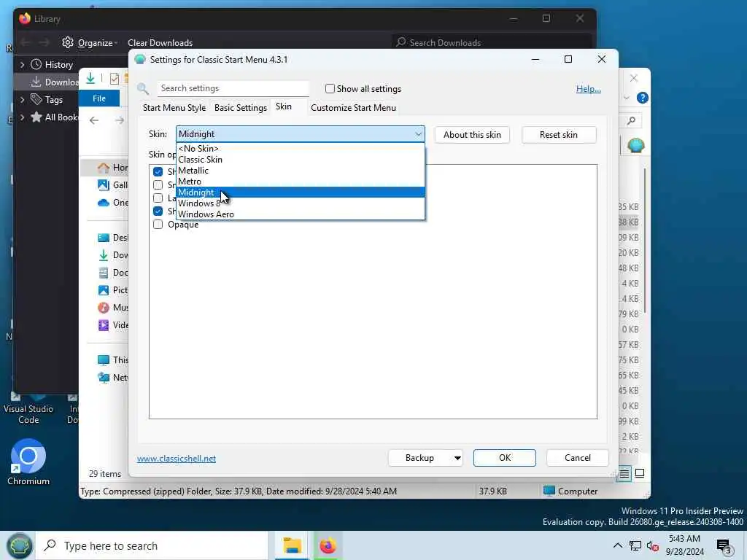The height and width of the screenshot is (560, 747).
Task: Click the Search Downloads field in Library
Action: pyautogui.click(x=492, y=42)
